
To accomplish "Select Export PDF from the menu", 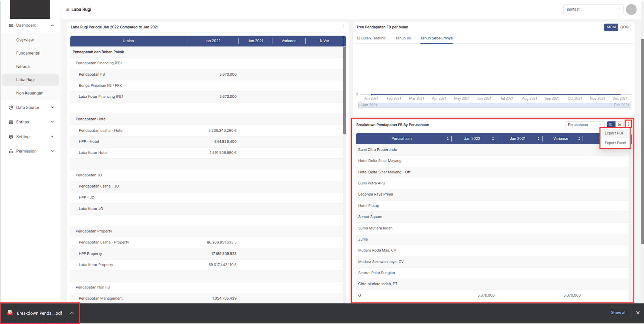I will pyautogui.click(x=614, y=133).
